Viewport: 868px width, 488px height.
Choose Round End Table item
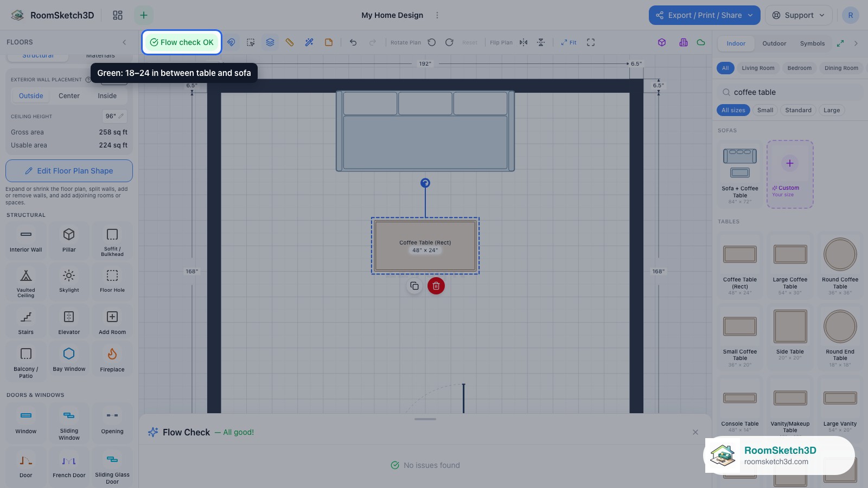click(840, 338)
